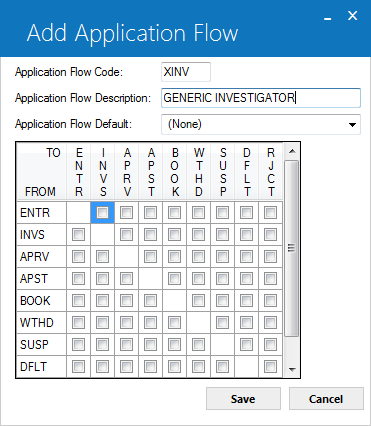Image resolution: width=371 pixels, height=426 pixels.
Task: Check the DFLT to RJCT checkbox
Action: point(270,367)
